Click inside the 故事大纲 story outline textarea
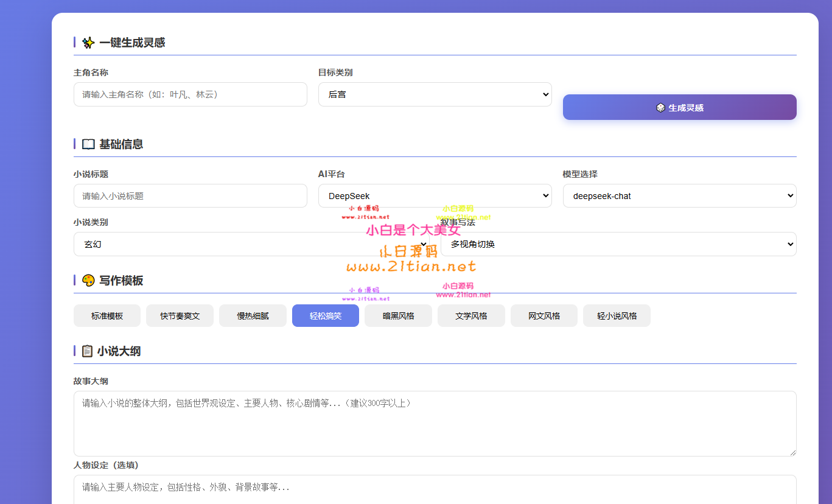Image resolution: width=832 pixels, height=504 pixels. [435, 424]
